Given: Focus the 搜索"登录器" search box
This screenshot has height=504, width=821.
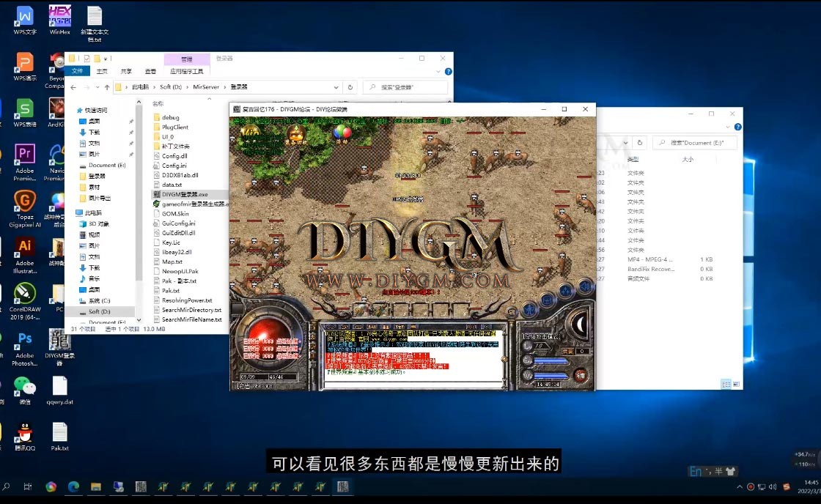Looking at the screenshot, I should [405, 87].
